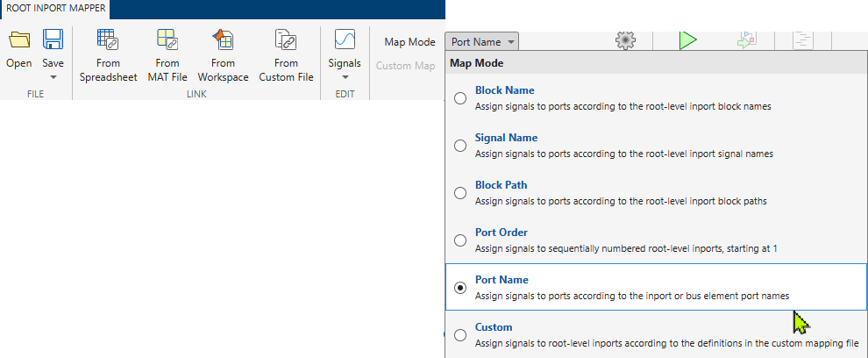
Task: Click the 'sequentially numbered root-level inports' description
Action: point(626,249)
